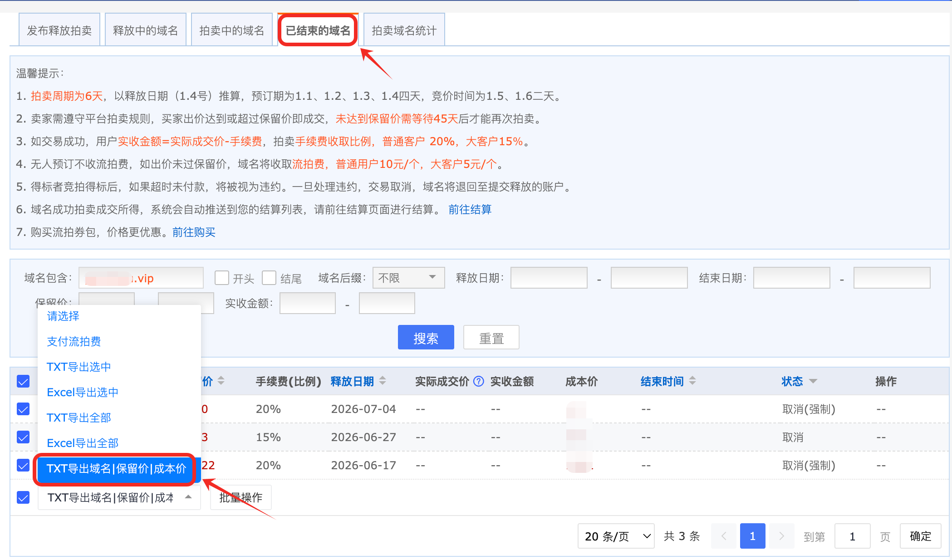
Task: Collapse the batch action dropdown box
Action: (x=119, y=497)
